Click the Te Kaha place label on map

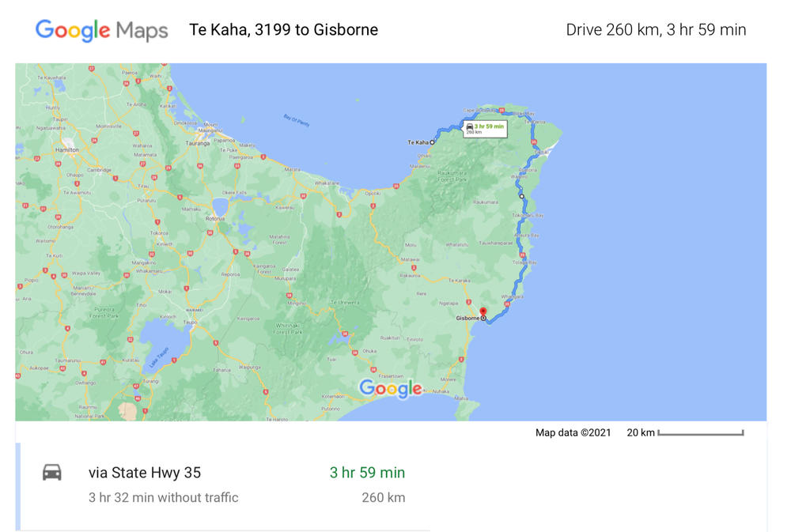click(x=418, y=143)
